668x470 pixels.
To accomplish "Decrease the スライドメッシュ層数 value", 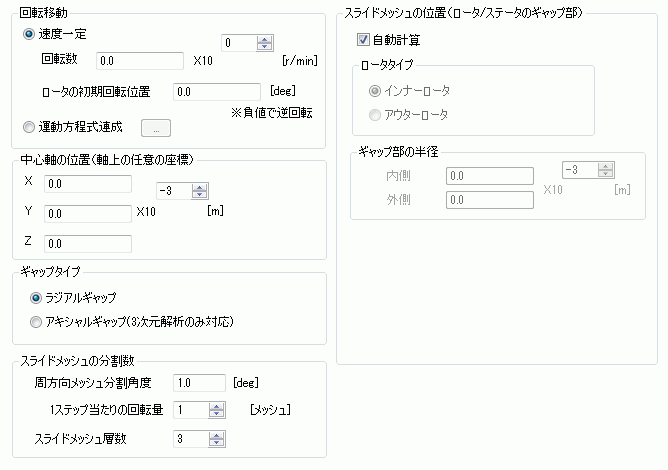I will [217, 442].
